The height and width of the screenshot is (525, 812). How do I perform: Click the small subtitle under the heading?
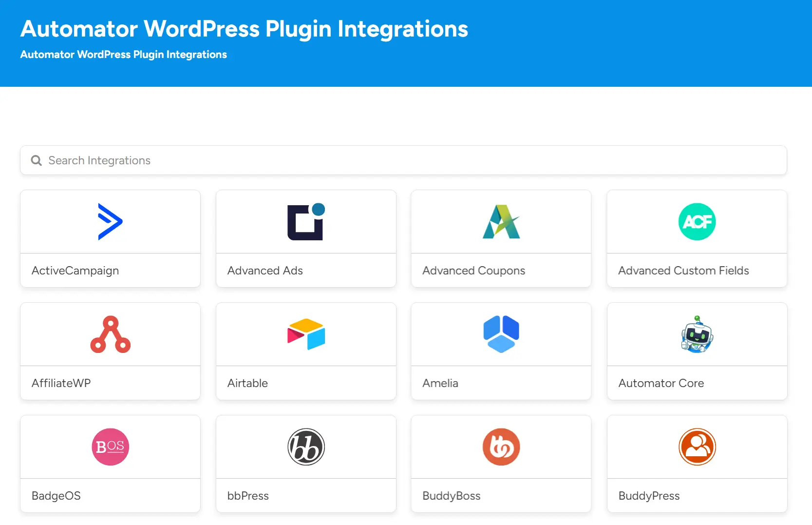pyautogui.click(x=124, y=55)
